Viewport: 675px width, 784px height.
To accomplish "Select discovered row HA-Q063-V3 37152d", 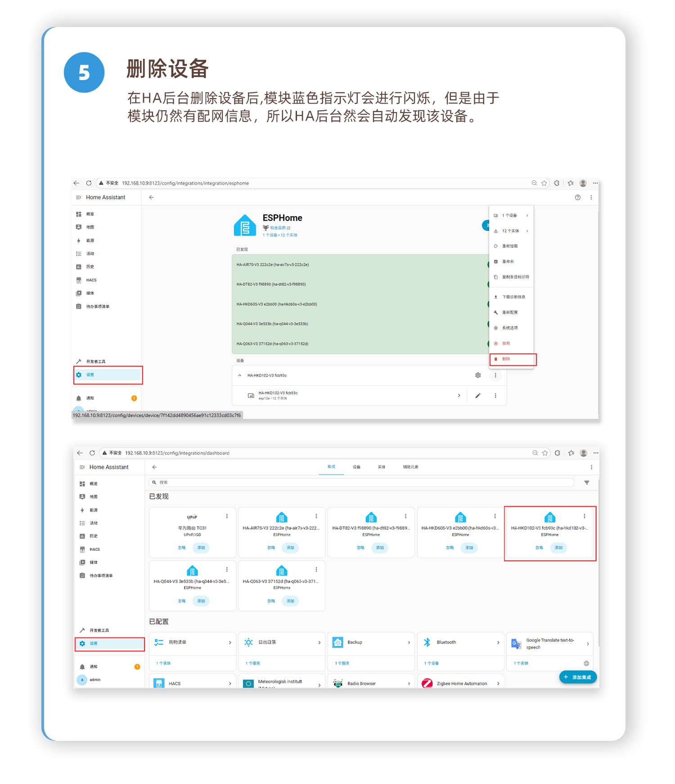I will pyautogui.click(x=360, y=344).
